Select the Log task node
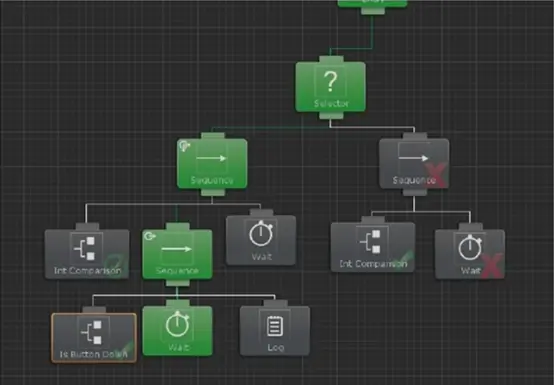This screenshot has width=554, height=385. (275, 331)
